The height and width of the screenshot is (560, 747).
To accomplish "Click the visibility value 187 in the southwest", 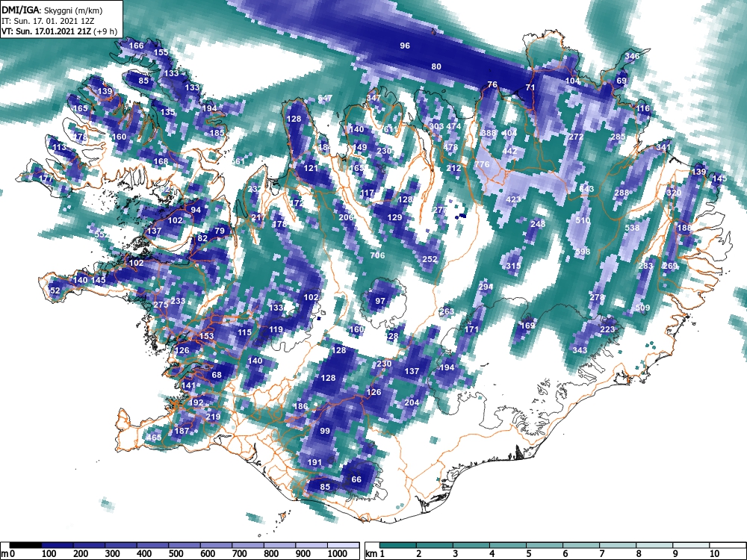I will [182, 431].
